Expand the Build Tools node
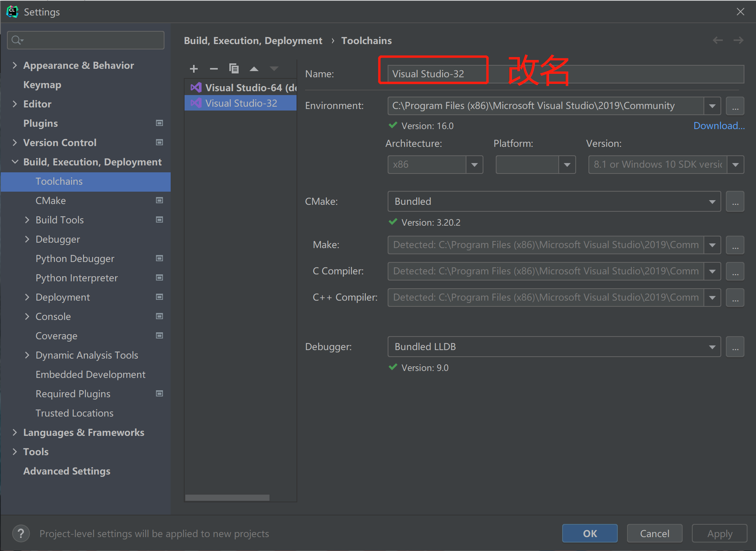 click(27, 220)
